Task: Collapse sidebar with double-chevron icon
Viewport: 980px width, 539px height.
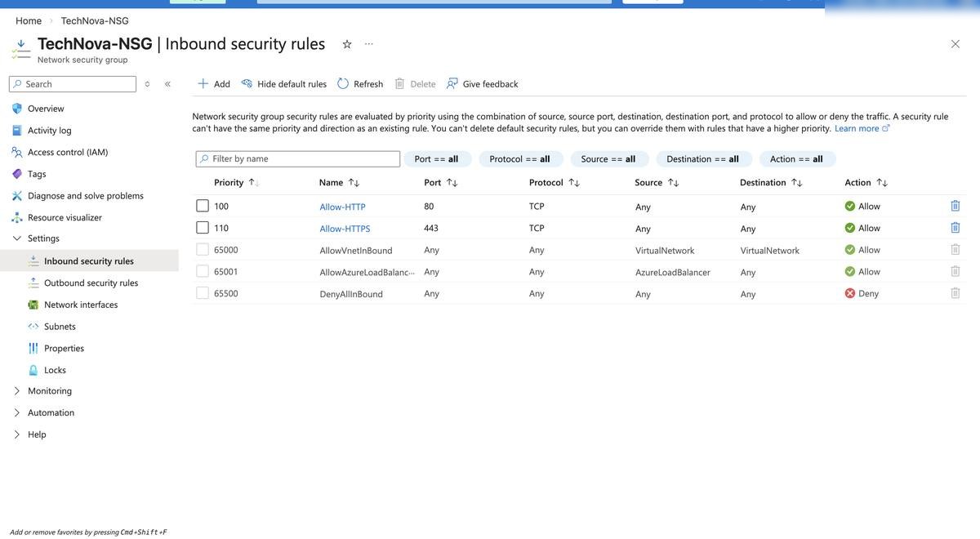Action: 167,84
